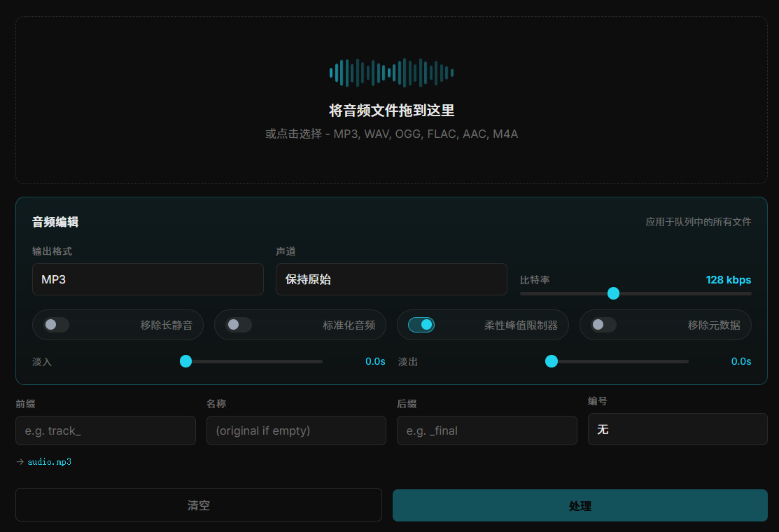Open the 输出格式 MP3 dropdown
Screen dimensions: 779x532
coord(148,279)
